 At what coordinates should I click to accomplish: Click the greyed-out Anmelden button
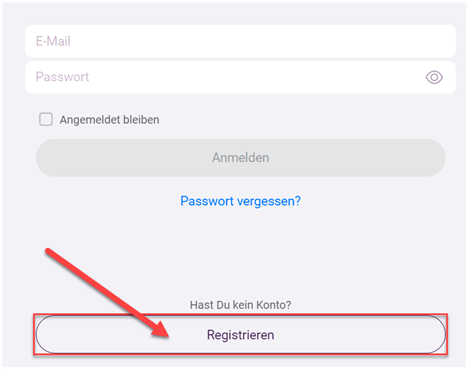240,158
